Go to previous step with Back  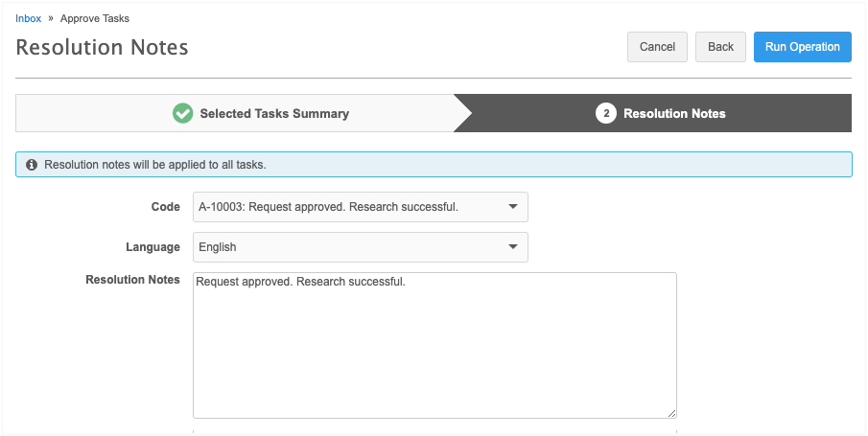click(720, 47)
